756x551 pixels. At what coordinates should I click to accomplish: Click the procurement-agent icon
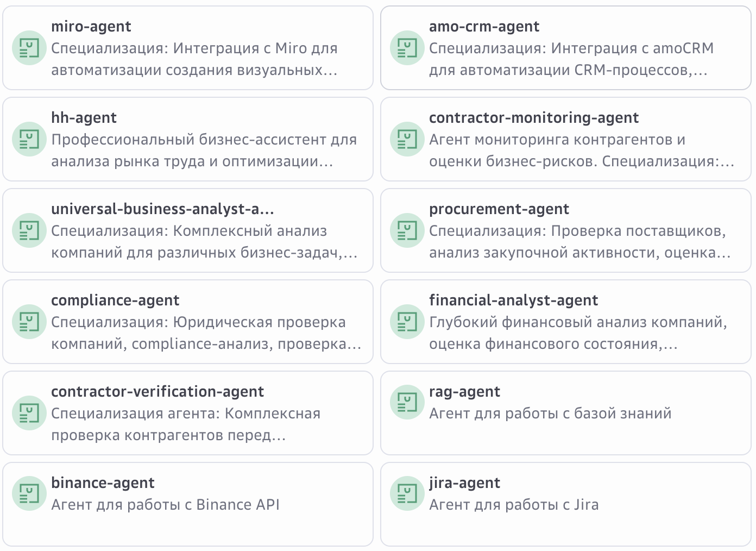pos(407,230)
